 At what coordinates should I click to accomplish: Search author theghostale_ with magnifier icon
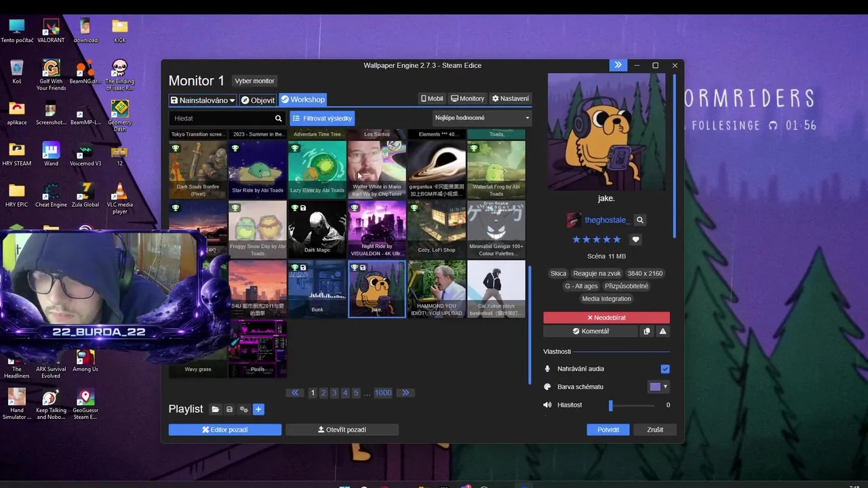tap(639, 220)
